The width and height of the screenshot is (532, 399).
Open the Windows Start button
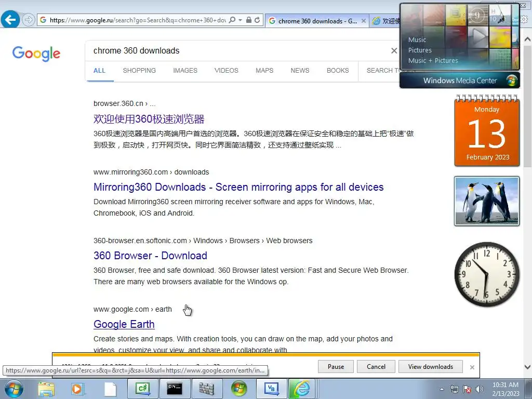pos(14,389)
